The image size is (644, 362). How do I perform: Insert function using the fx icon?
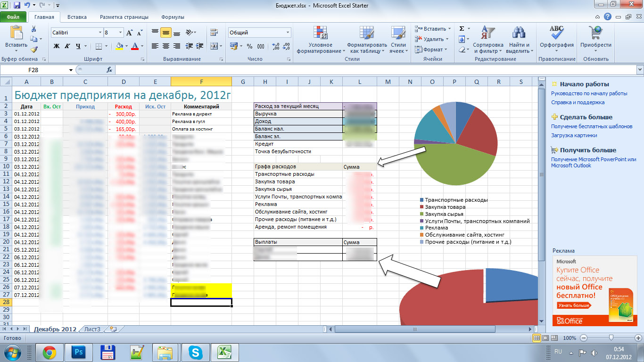tap(109, 70)
